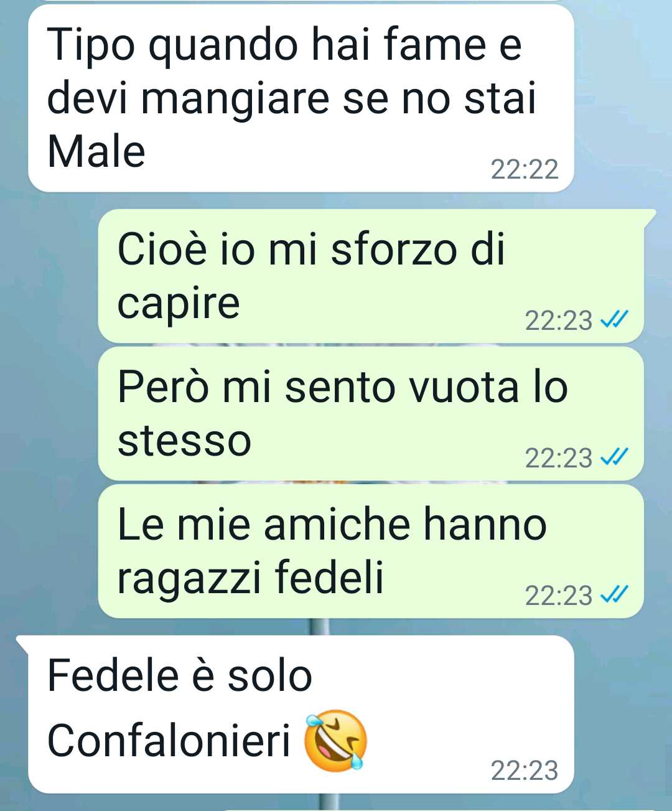This screenshot has height=811, width=672.
Task: Select the 'Le mie amiche hanno ragazzi fedeli' bubble
Action: [x=371, y=551]
